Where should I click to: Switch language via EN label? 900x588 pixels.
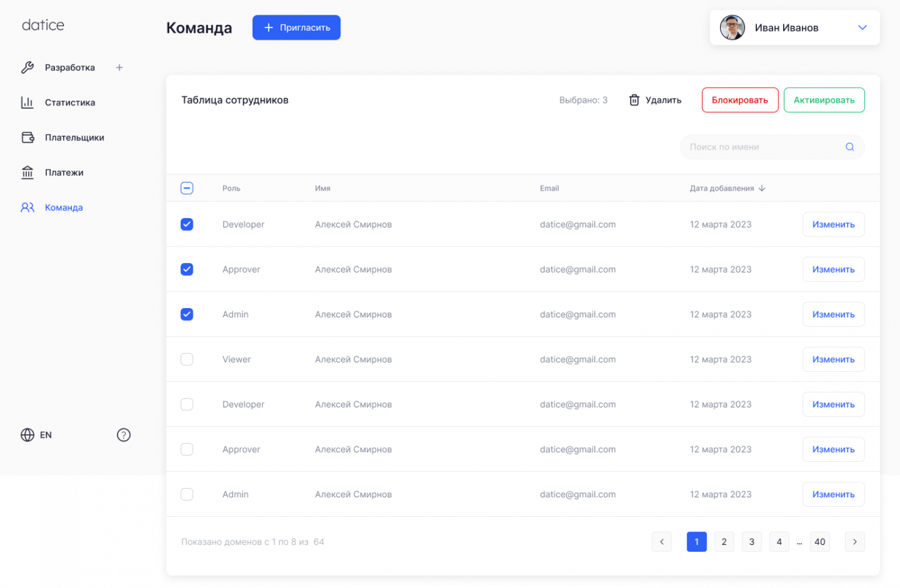tap(46, 435)
